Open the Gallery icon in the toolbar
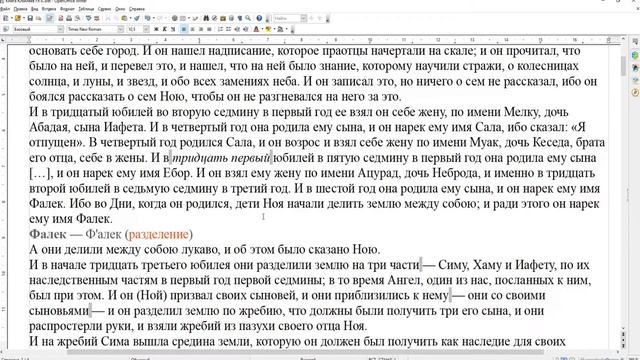This screenshot has height=360, width=640. (x=223, y=18)
